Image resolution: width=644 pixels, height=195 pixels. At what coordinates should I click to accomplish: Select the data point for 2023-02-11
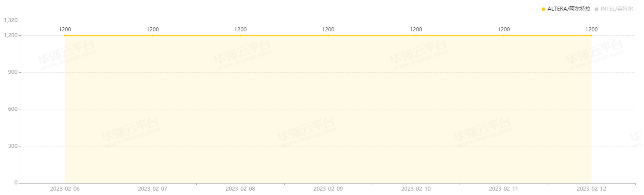504,35
